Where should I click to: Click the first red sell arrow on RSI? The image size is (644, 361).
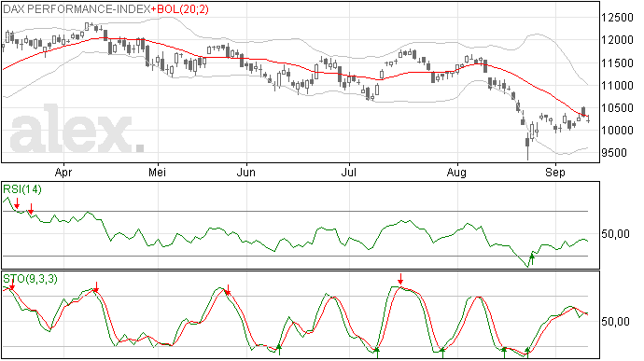17,202
